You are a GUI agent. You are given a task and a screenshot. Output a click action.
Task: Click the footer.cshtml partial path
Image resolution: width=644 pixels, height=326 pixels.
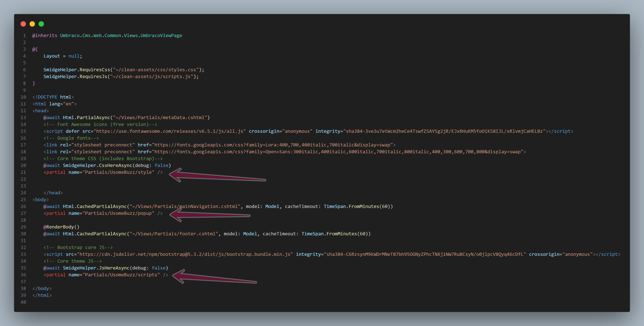pyautogui.click(x=174, y=234)
